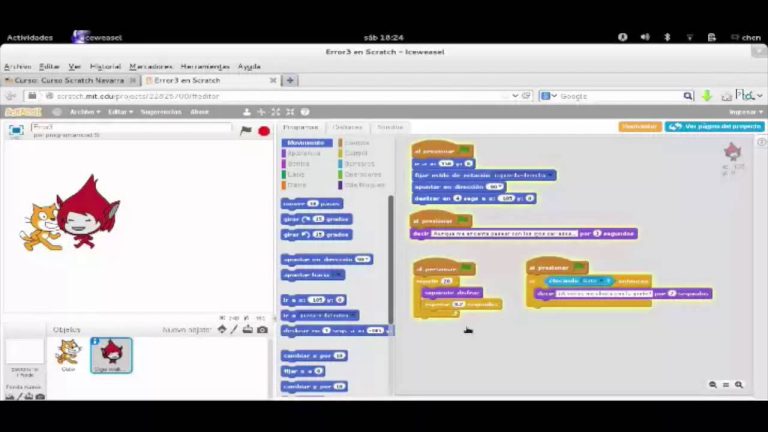This screenshot has height=432, width=768.
Task: Switch to the Programas tab
Action: point(301,127)
